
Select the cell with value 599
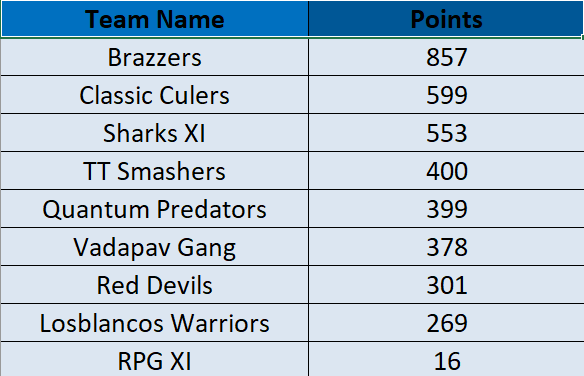(446, 95)
